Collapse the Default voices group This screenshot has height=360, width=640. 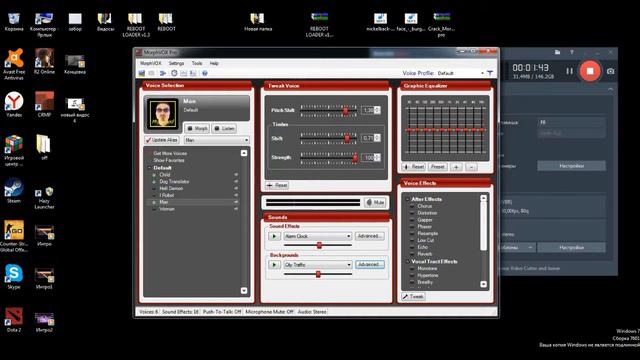pos(149,168)
